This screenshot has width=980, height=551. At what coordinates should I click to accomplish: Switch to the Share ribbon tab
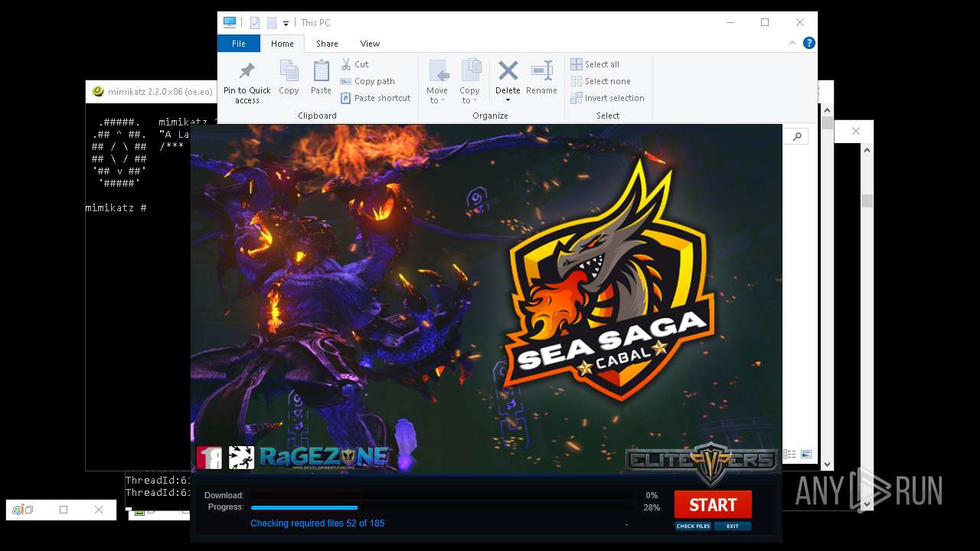click(x=327, y=44)
